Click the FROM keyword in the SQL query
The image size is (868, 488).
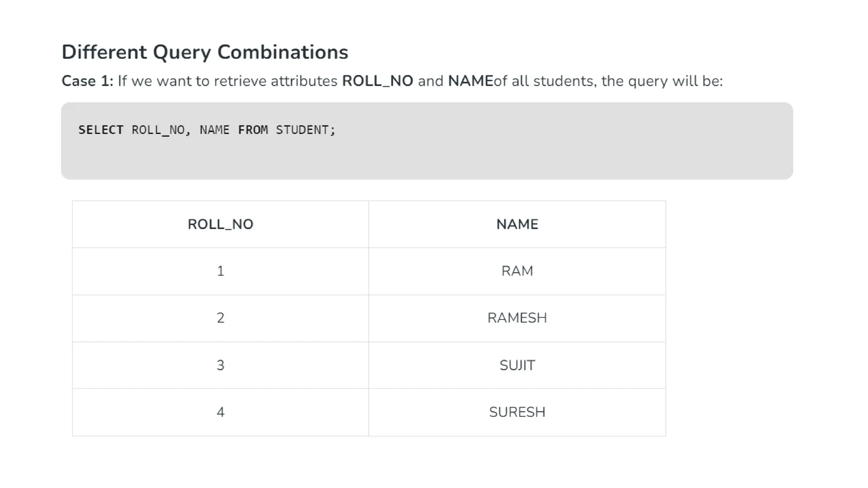pyautogui.click(x=253, y=130)
